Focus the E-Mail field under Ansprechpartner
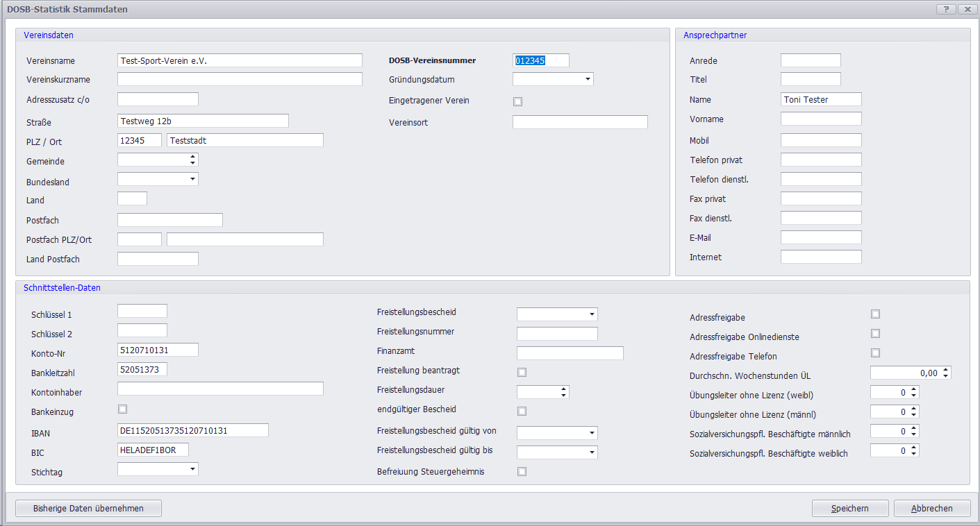 [820, 237]
